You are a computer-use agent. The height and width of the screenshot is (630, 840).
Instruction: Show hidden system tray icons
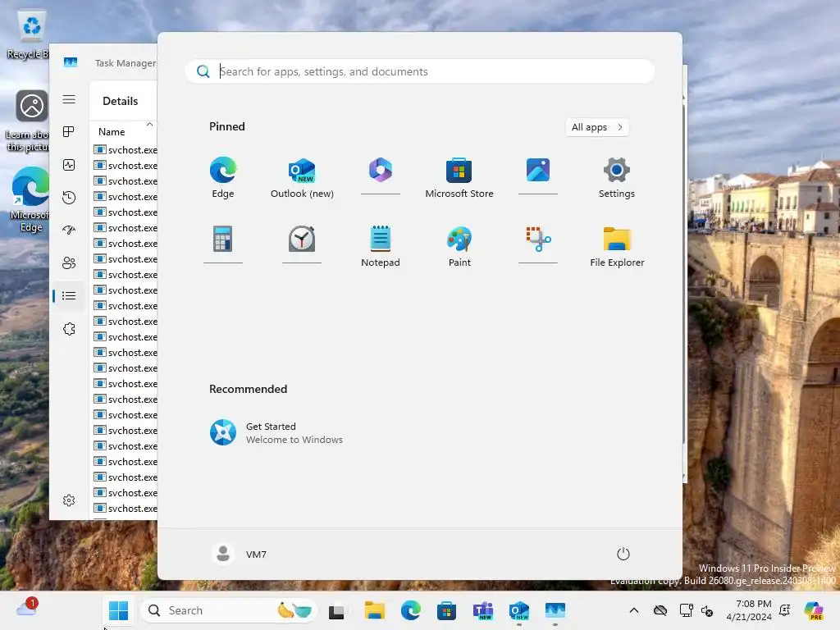point(634,610)
